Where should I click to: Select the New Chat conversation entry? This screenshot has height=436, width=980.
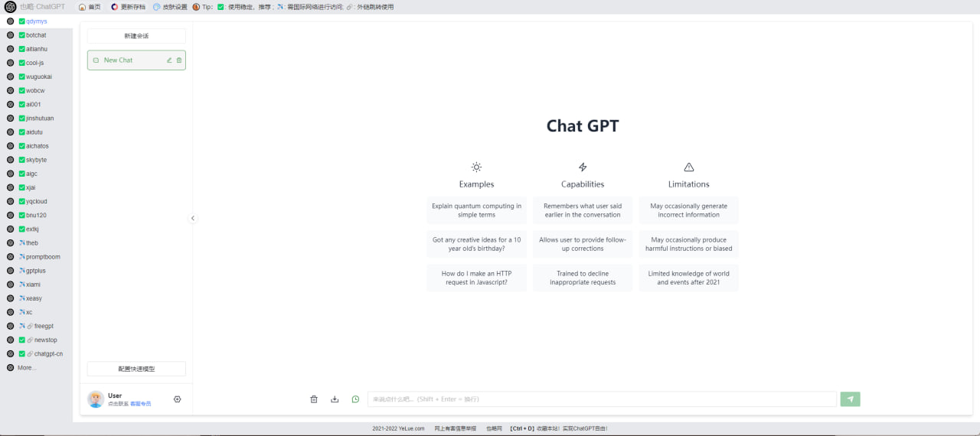click(136, 60)
